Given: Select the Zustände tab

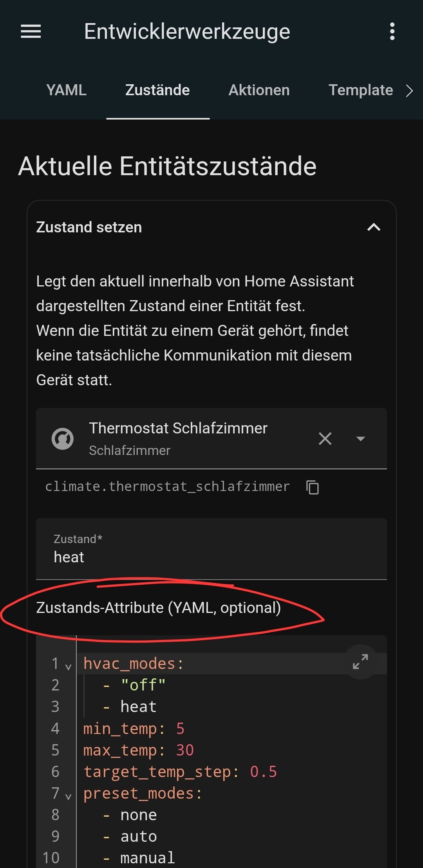Looking at the screenshot, I should pos(157,90).
